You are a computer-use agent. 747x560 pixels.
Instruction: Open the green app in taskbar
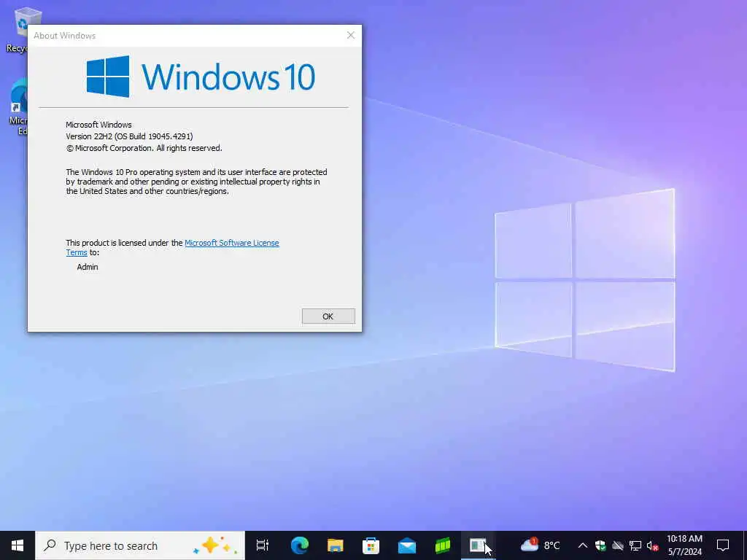[443, 545]
